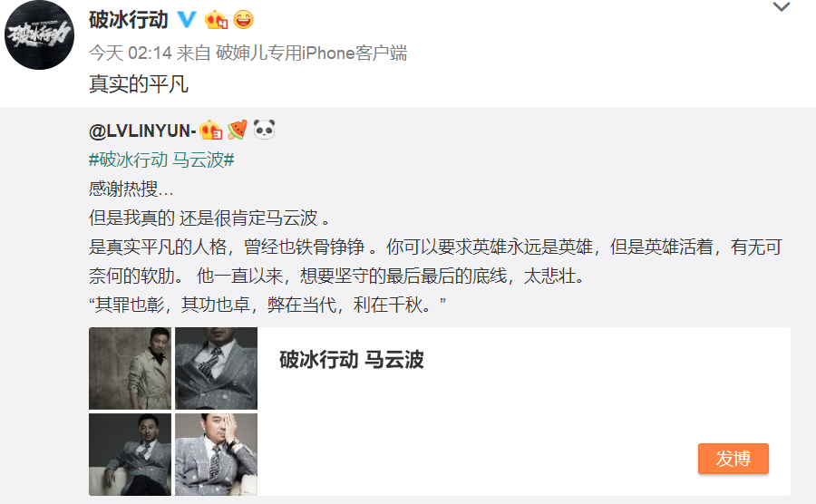Click the orange 发博 button

733,459
